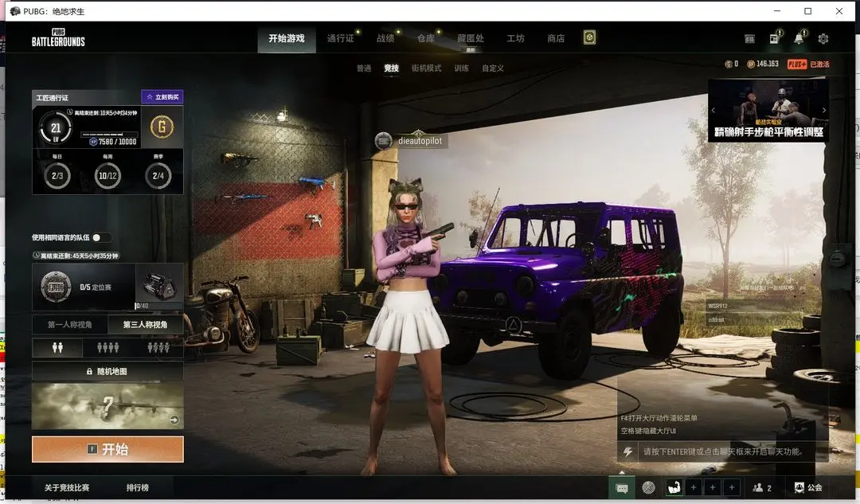Image resolution: width=860 pixels, height=504 pixels.
Task: Click the gold G coin in the pass panel
Action: [x=162, y=127]
